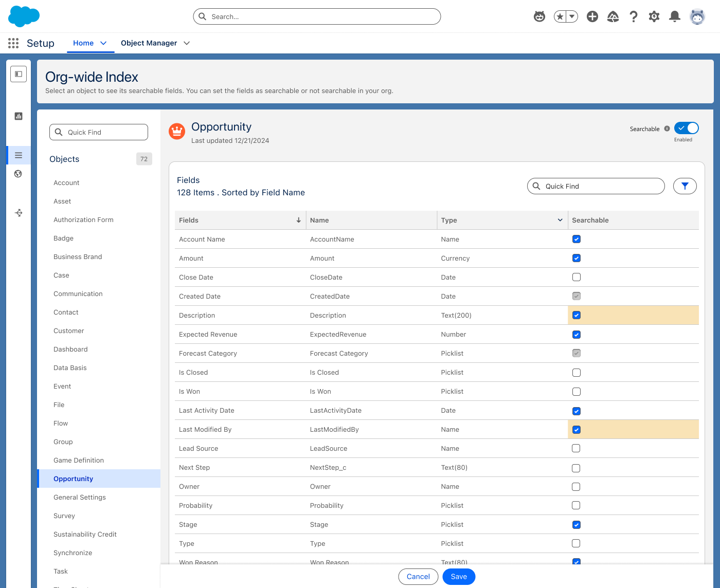Click the Cancel button
The height and width of the screenshot is (588, 720).
[418, 577]
